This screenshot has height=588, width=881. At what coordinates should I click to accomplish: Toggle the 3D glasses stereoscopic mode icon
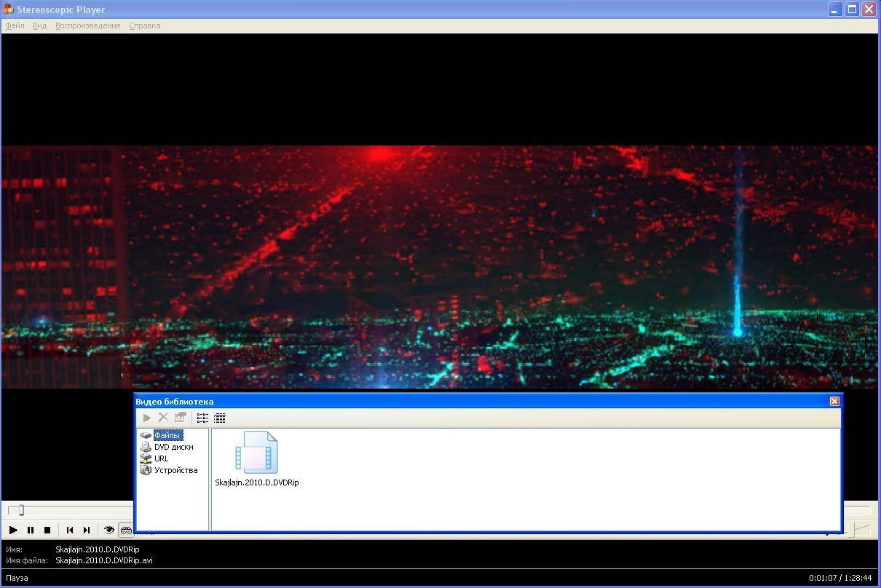126,531
